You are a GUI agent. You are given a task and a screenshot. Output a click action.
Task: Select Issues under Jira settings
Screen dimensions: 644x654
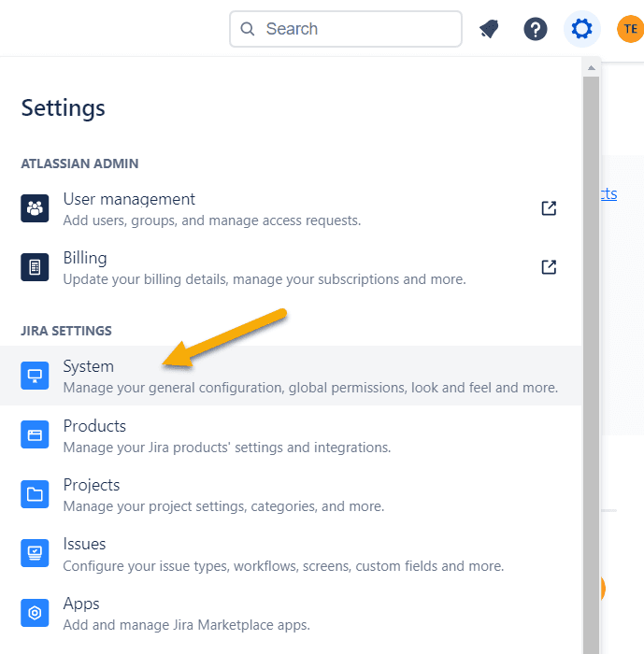(x=291, y=553)
